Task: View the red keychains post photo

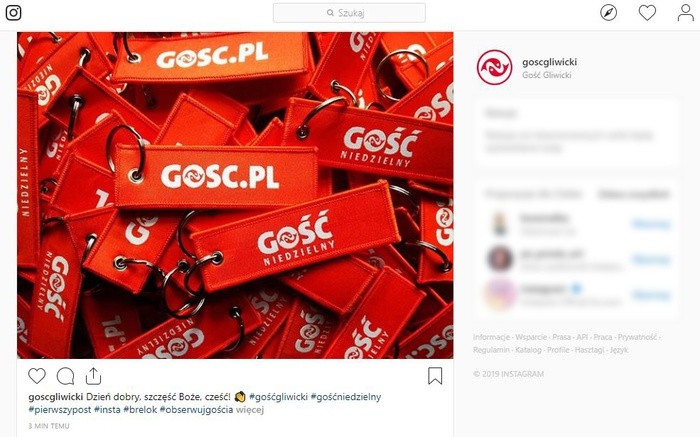Action: point(235,195)
